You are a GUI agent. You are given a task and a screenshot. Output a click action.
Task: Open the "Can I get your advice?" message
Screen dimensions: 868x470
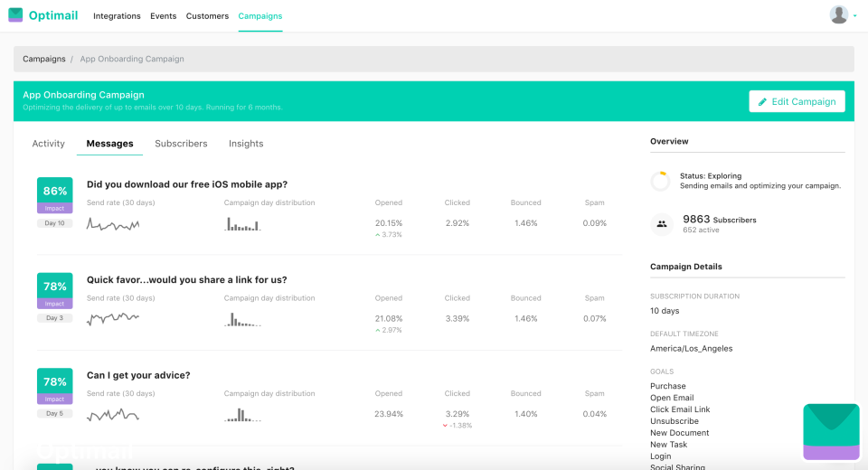click(138, 375)
